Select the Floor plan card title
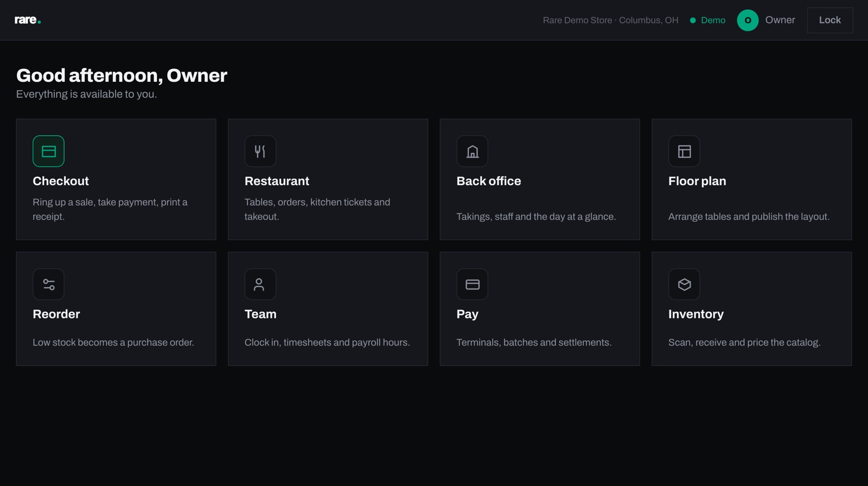The height and width of the screenshot is (486, 868). [697, 181]
